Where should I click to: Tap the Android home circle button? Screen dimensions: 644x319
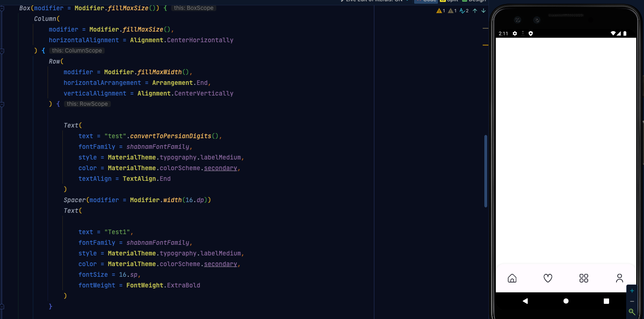tap(566, 301)
